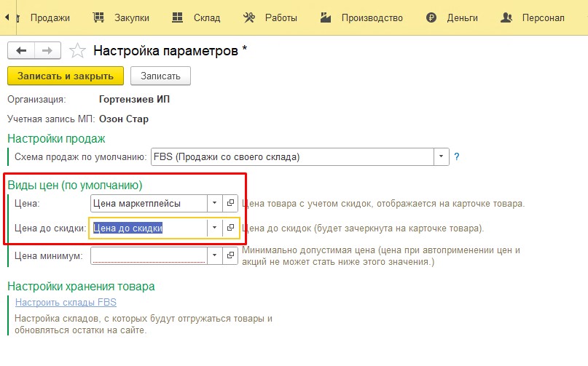Open the Цена до скидки form icon
The width and height of the screenshot is (588, 366).
(x=230, y=228)
